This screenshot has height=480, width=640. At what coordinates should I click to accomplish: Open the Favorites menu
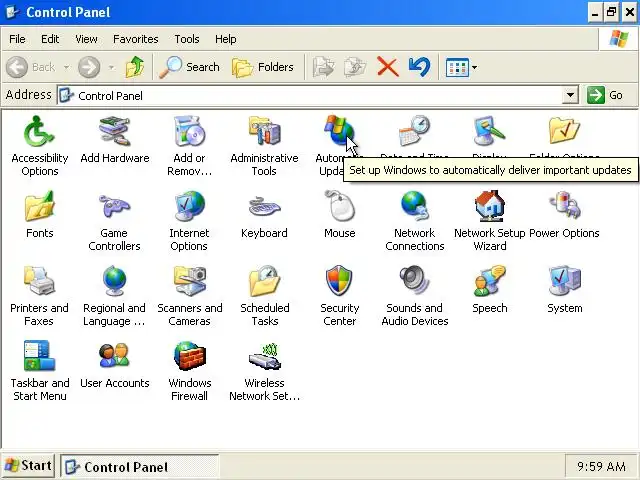[x=136, y=39]
